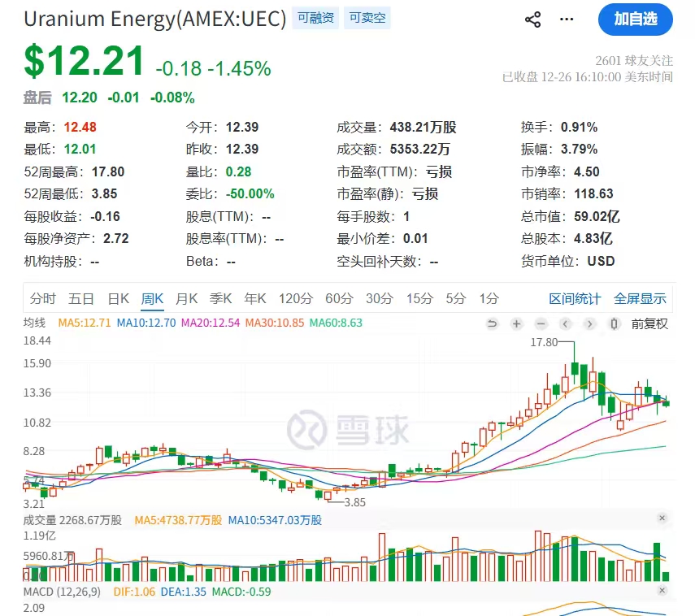Open 全屏显示 fullscreen chart view
The width and height of the screenshot is (695, 616).
[x=640, y=299]
